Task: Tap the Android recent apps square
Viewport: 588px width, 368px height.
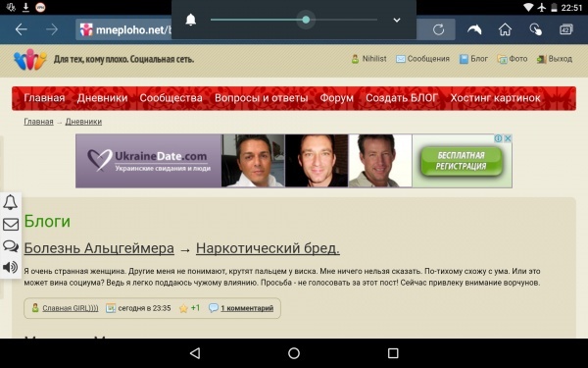Action: [393, 353]
